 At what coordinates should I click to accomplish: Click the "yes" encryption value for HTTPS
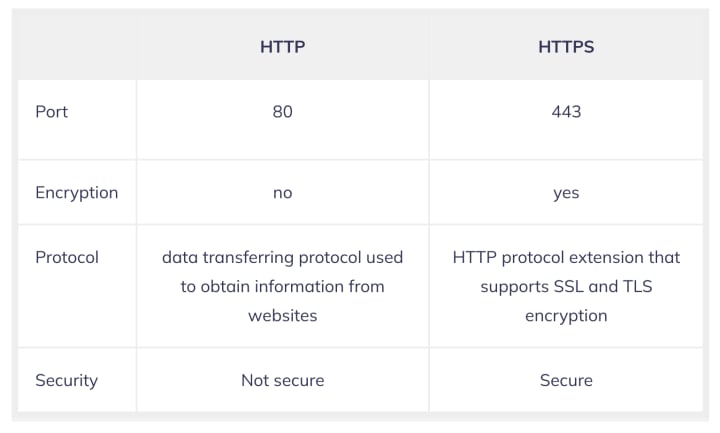(566, 192)
